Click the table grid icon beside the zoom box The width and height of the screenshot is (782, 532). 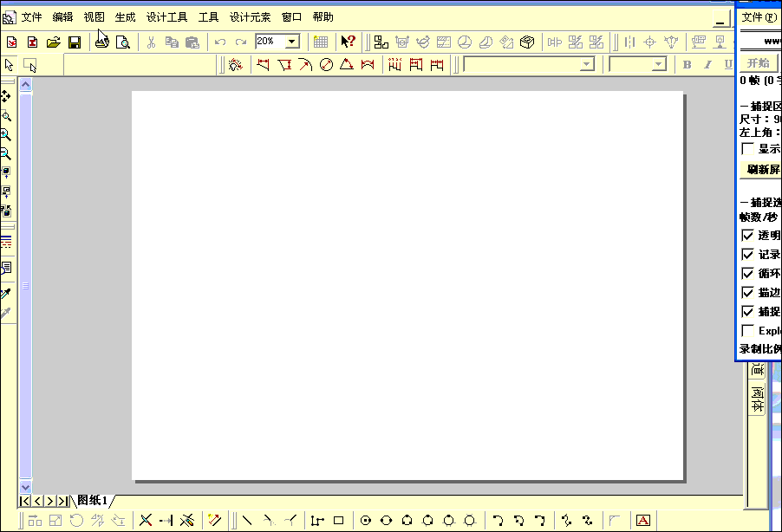321,42
